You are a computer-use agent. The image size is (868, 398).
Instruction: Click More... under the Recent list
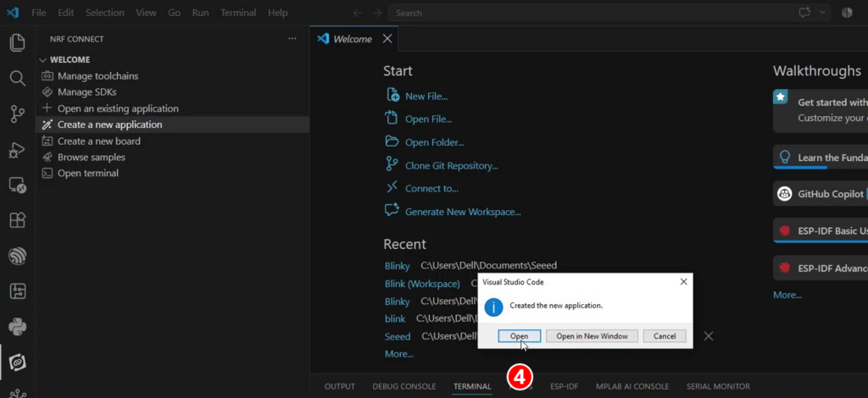tap(399, 354)
